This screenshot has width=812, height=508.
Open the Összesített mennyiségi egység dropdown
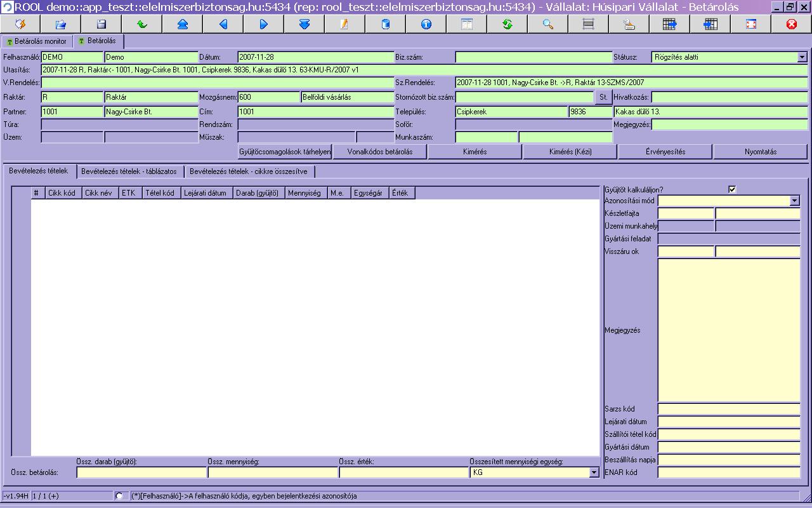[x=594, y=472]
